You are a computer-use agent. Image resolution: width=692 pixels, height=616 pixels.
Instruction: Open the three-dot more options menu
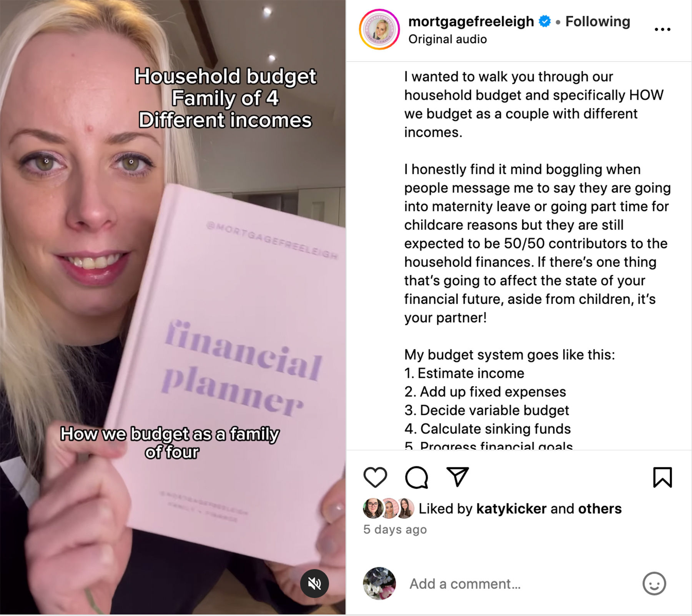(662, 29)
